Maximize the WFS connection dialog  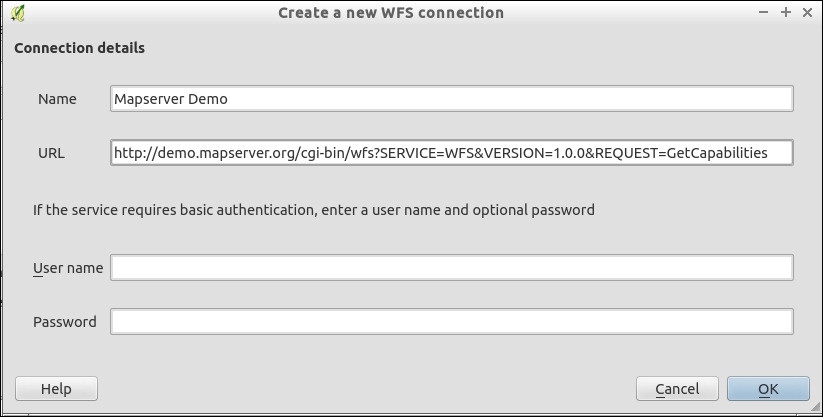pyautogui.click(x=786, y=13)
